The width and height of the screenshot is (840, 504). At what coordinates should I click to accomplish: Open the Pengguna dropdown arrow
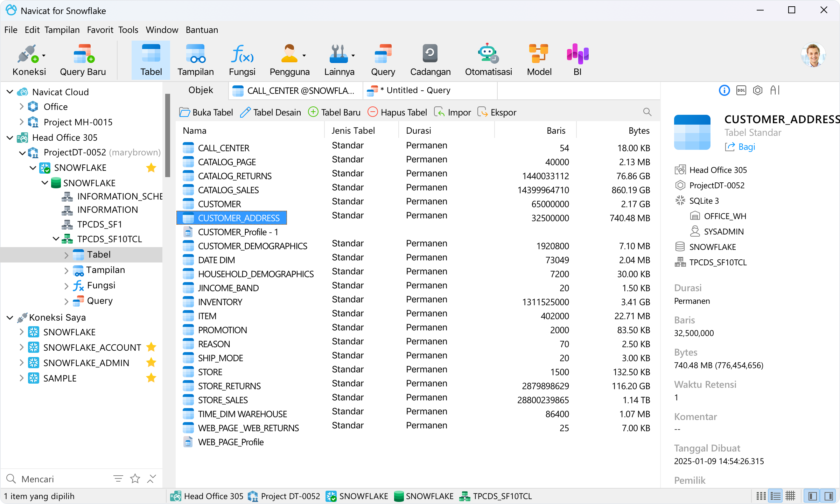point(304,55)
